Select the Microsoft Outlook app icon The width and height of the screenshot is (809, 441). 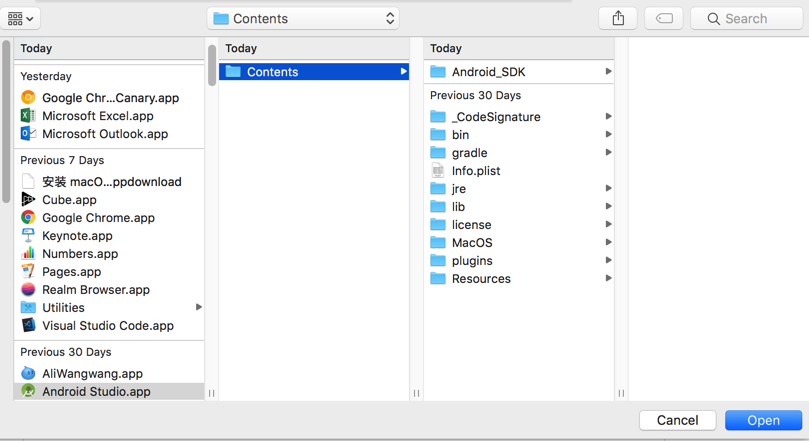28,134
